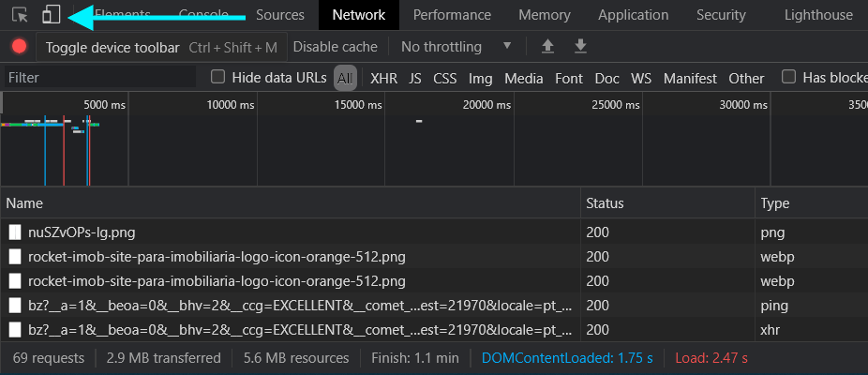Click the file icon of the ping request

pyautogui.click(x=15, y=306)
